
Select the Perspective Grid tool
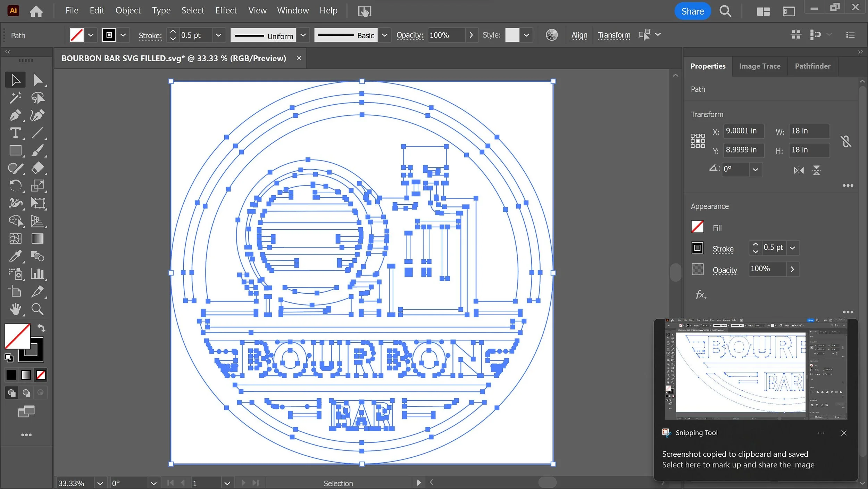click(37, 221)
